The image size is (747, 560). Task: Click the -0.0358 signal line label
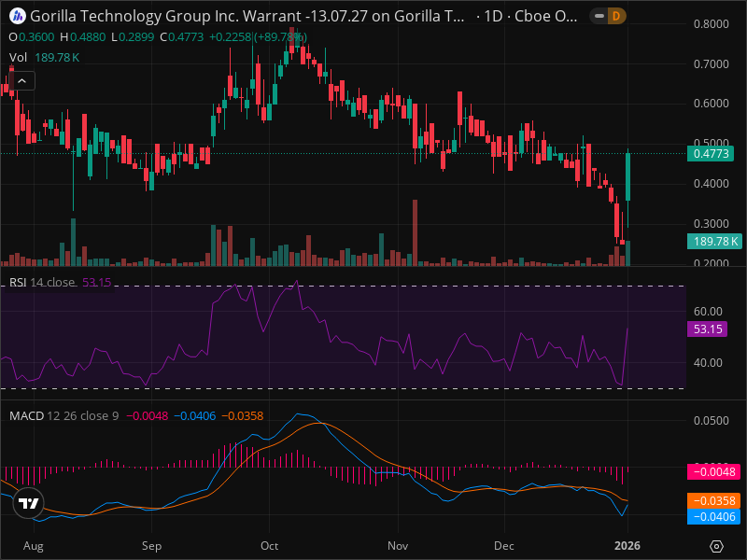pos(713,501)
